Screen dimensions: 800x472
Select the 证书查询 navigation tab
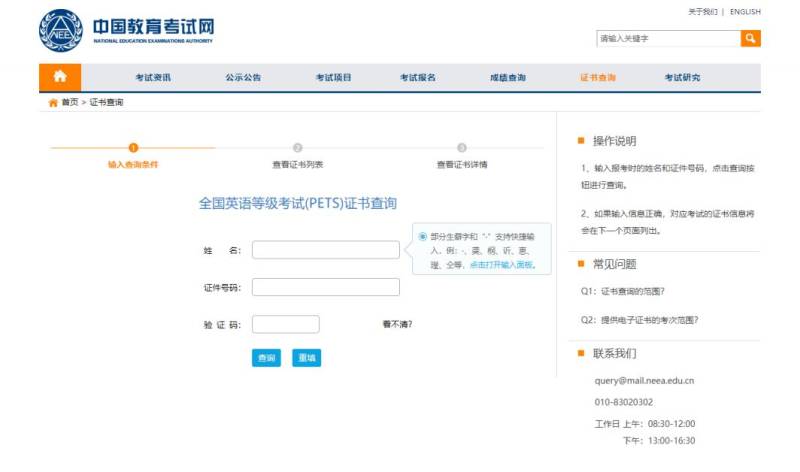click(597, 78)
